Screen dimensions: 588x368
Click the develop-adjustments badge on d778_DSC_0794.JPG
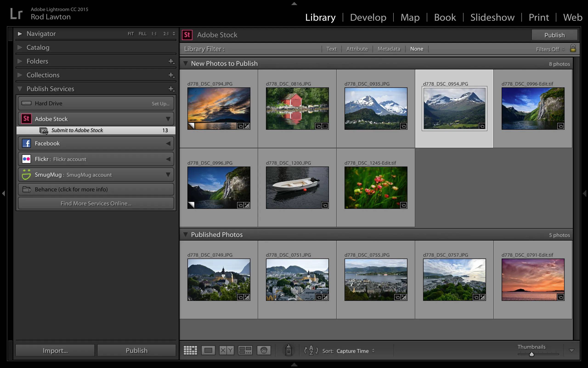click(247, 126)
